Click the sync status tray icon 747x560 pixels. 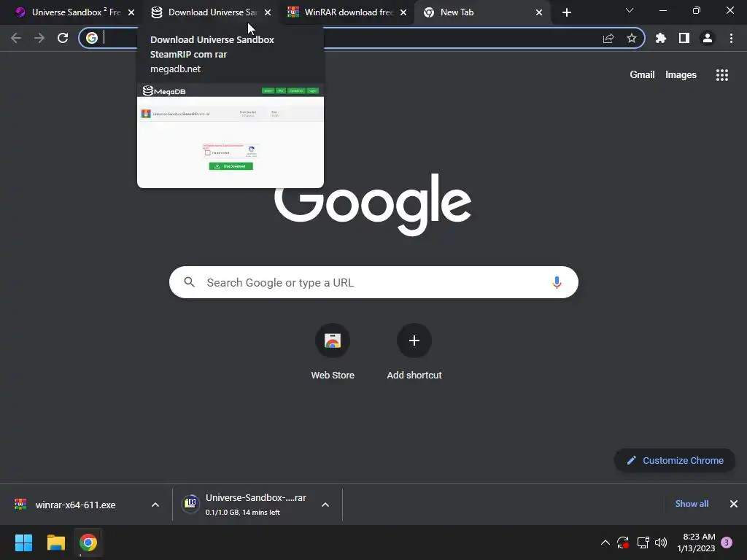click(623, 542)
